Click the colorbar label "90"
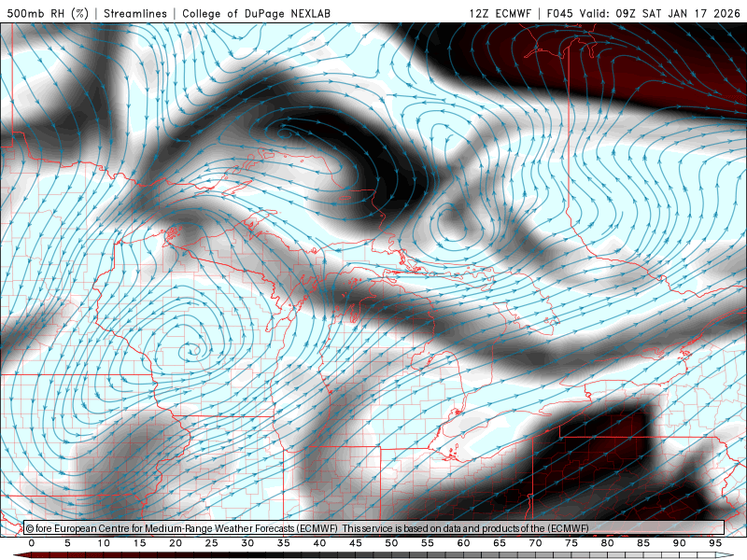Image resolution: width=747 pixels, height=560 pixels. click(679, 543)
